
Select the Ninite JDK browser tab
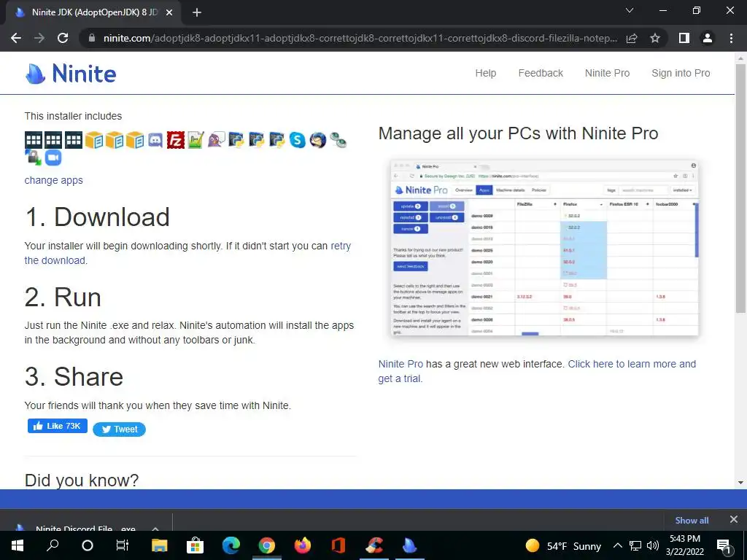tap(94, 12)
